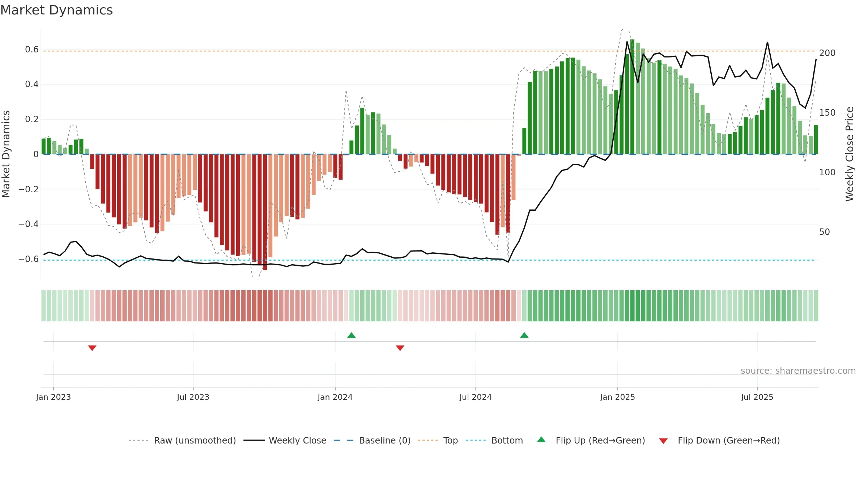The height and width of the screenshot is (488, 868).
Task: Click the Jan 2024 axis label
Action: coord(335,397)
